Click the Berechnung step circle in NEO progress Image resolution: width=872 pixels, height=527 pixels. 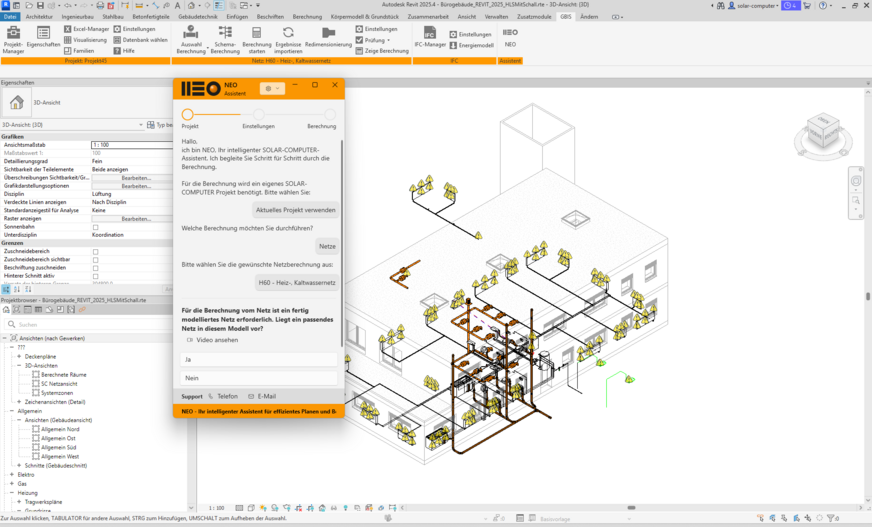330,115
